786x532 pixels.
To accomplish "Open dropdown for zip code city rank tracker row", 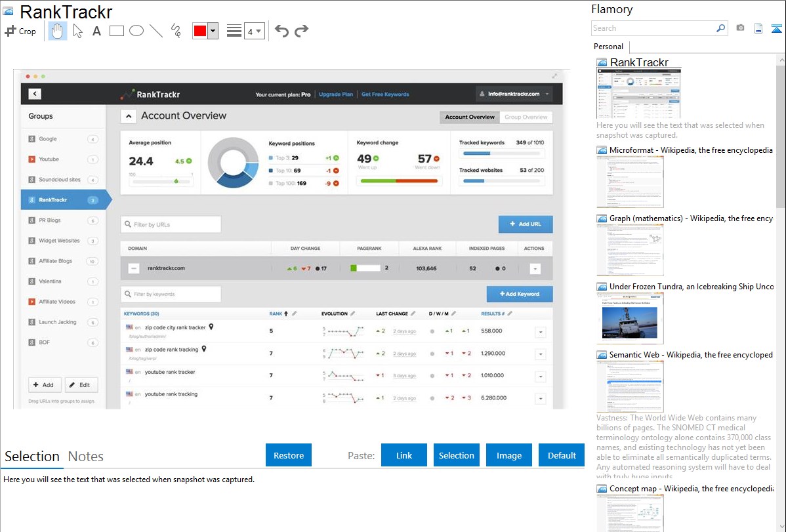I will pos(541,332).
